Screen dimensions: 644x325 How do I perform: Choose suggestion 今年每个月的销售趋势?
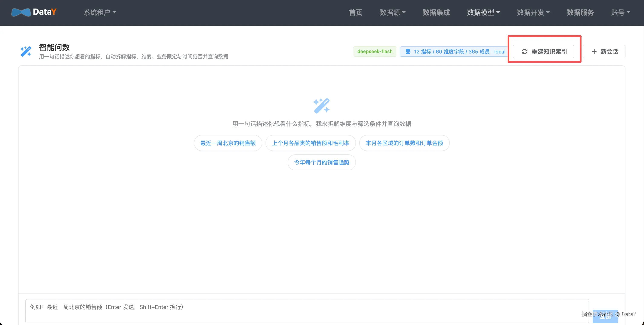pyautogui.click(x=322, y=162)
